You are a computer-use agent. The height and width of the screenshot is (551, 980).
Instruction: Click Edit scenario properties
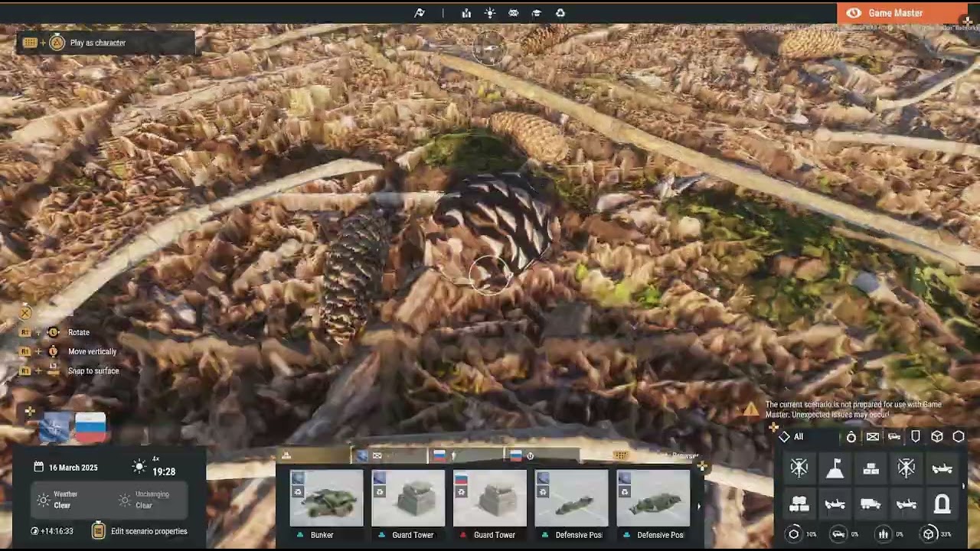point(149,531)
